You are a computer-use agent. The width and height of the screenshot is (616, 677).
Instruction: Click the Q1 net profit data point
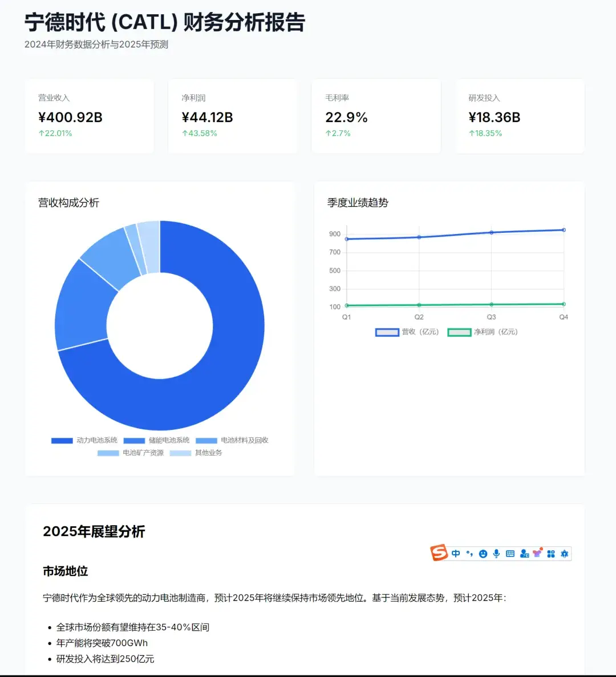347,305
